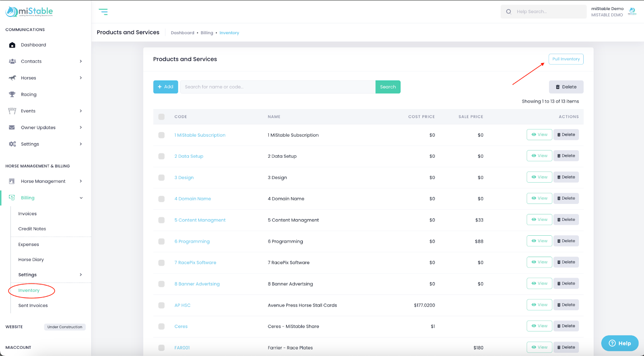Focus the Help Search field
The width and height of the screenshot is (644, 356).
pyautogui.click(x=543, y=12)
